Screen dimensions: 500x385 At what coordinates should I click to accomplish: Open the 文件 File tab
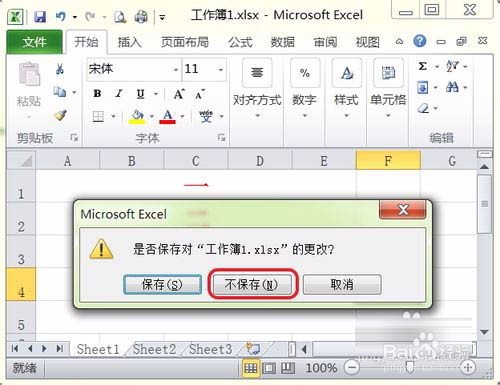(34, 42)
